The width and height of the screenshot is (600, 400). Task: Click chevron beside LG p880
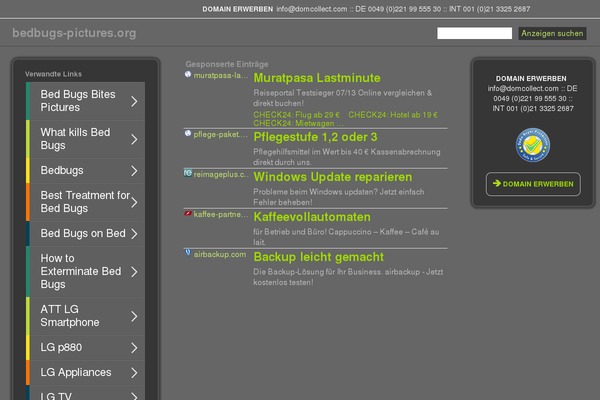coord(134,348)
